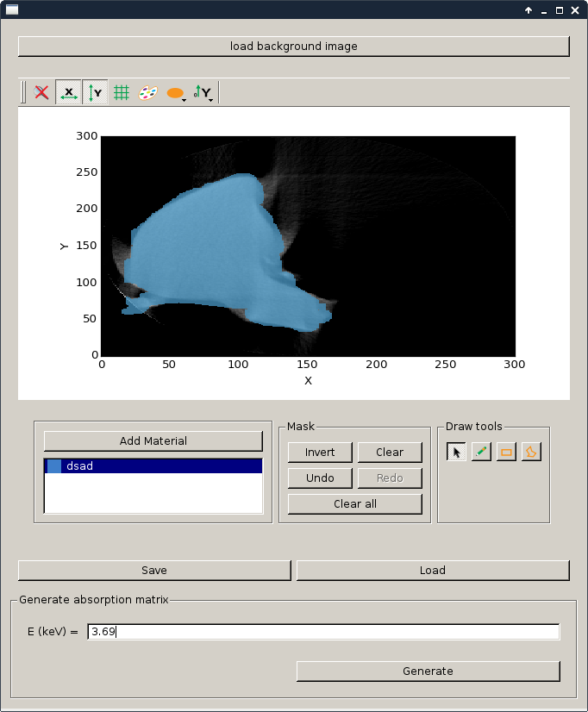The width and height of the screenshot is (588, 712).
Task: Click Clear all masks button
Action: coord(355,504)
